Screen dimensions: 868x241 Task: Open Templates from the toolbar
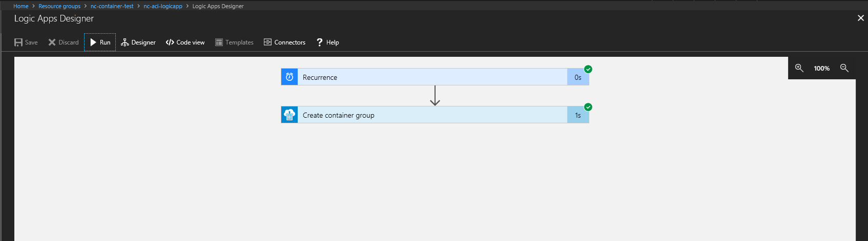(x=234, y=42)
